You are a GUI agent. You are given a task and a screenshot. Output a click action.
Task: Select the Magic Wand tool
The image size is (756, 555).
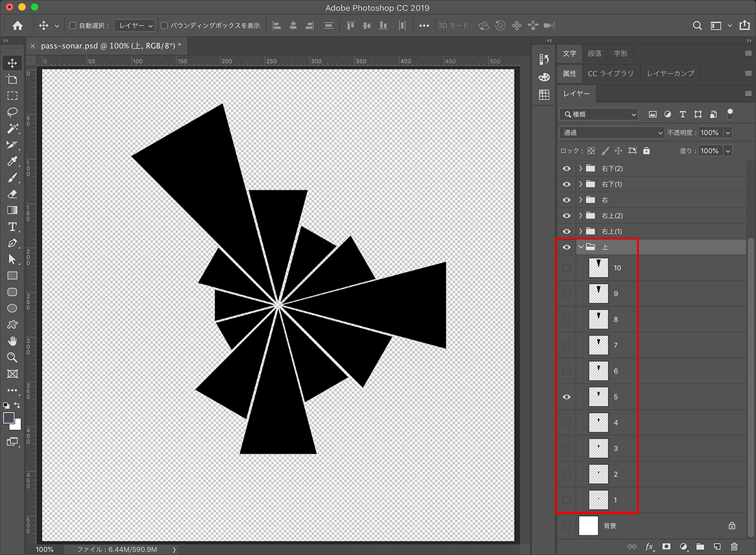coord(12,129)
